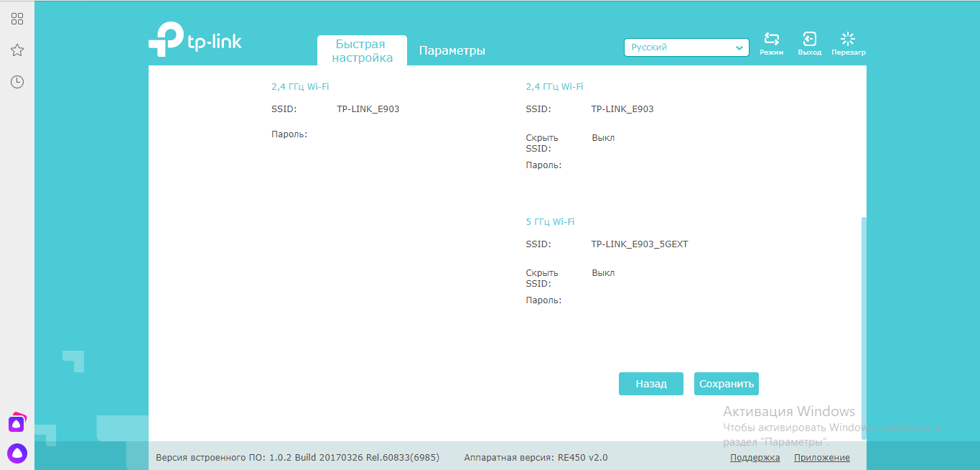Open the Поддержка link
Image resolution: width=980 pixels, height=470 pixels.
(755, 458)
